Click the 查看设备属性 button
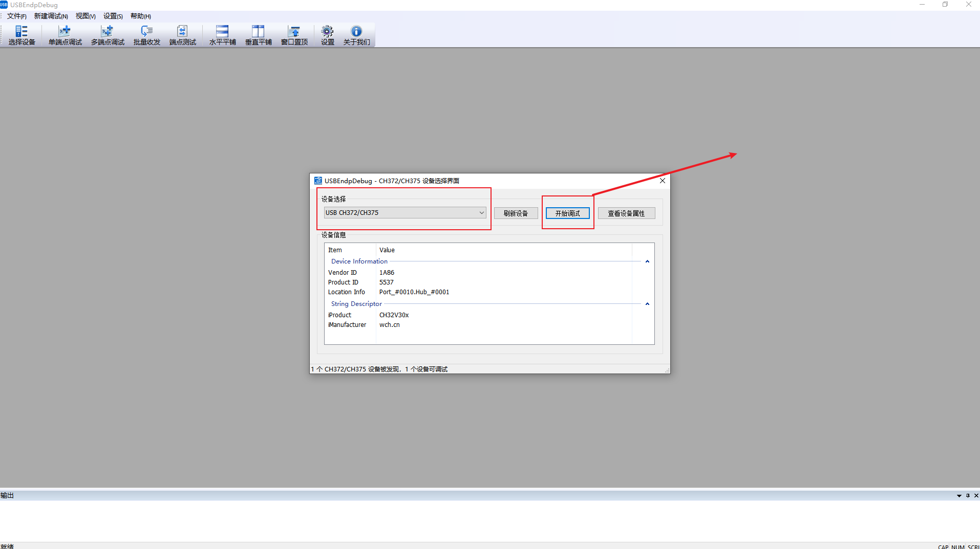Screen dimensions: 980x549 pyautogui.click(x=626, y=213)
